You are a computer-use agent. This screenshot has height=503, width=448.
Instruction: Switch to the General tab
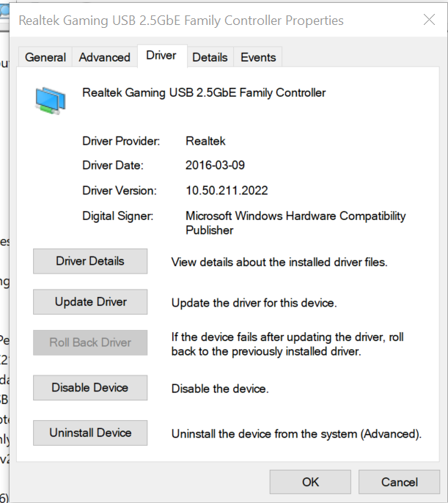point(45,57)
